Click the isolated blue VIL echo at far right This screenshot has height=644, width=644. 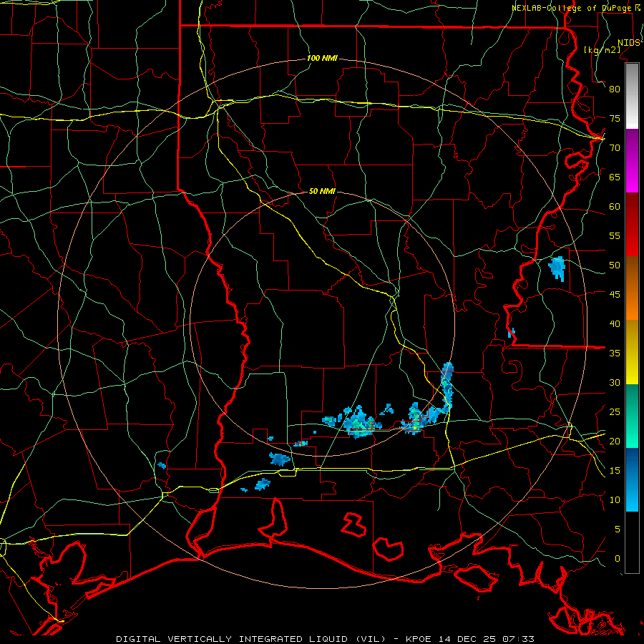[x=557, y=268]
